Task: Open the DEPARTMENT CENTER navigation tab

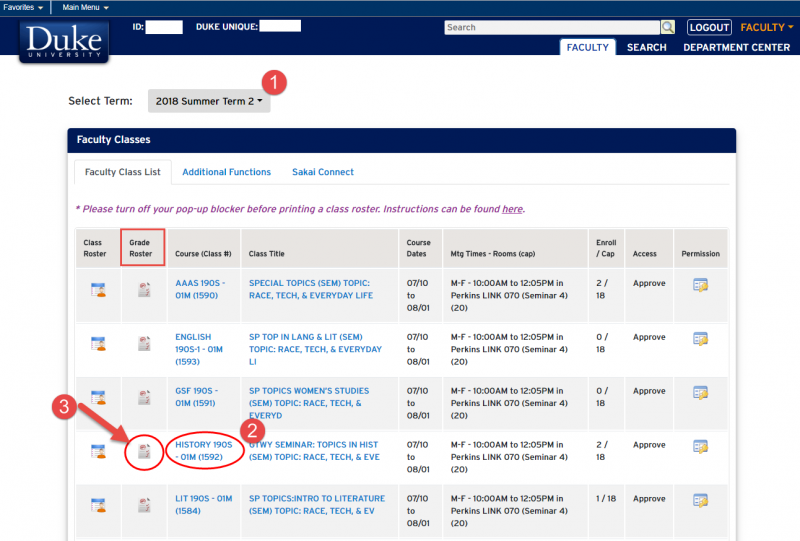Action: click(736, 47)
